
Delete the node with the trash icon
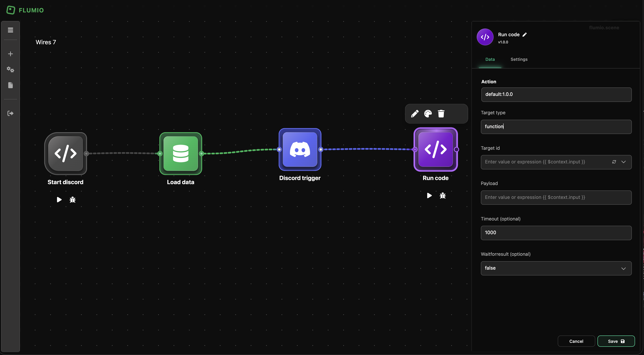click(x=441, y=114)
